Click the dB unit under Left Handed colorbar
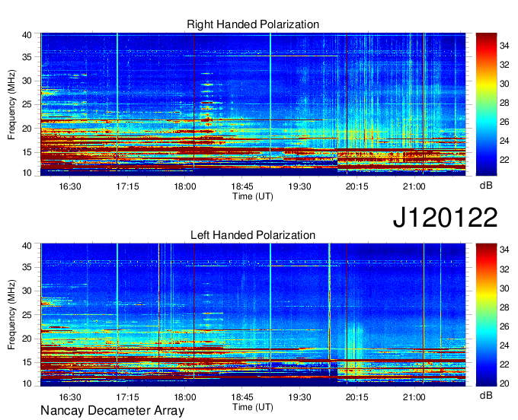The image size is (518, 420). [486, 395]
